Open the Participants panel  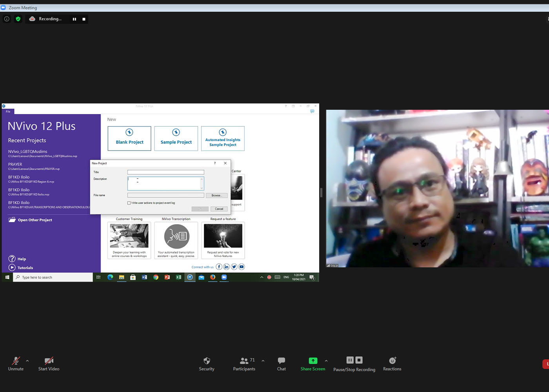(x=244, y=364)
